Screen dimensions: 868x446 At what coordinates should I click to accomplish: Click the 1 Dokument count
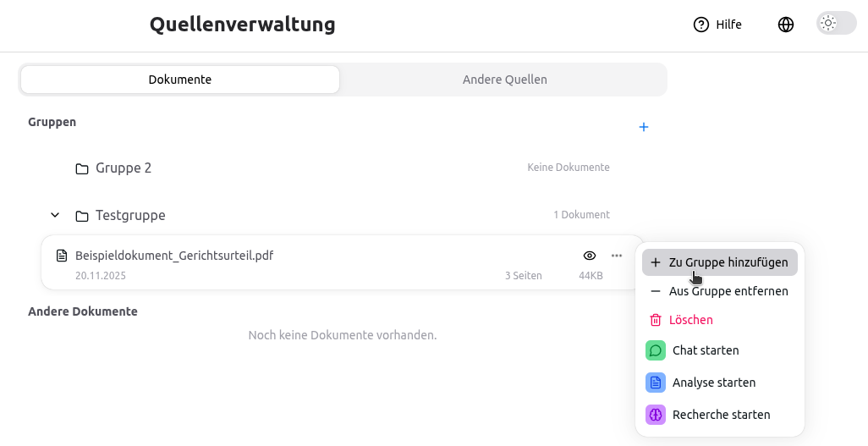581,214
